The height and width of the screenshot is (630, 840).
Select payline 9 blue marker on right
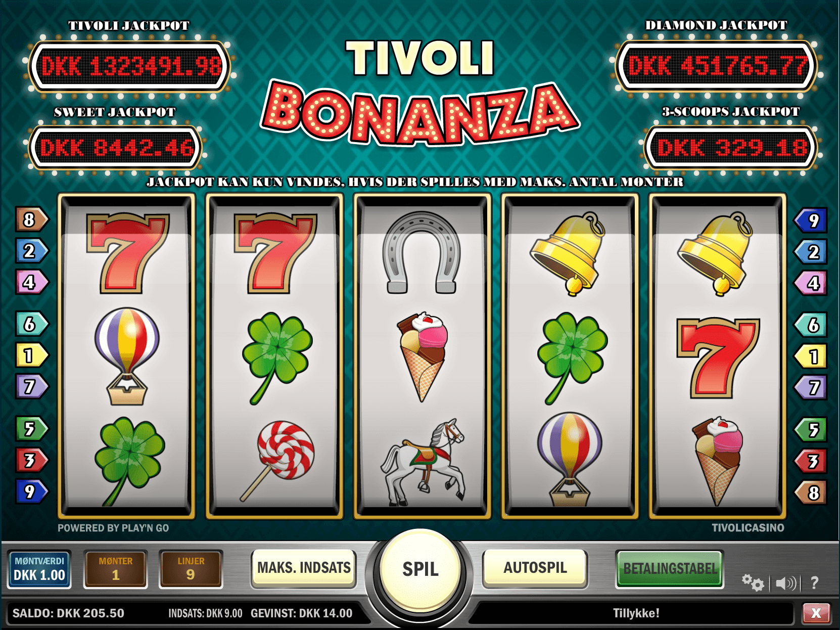(x=811, y=220)
